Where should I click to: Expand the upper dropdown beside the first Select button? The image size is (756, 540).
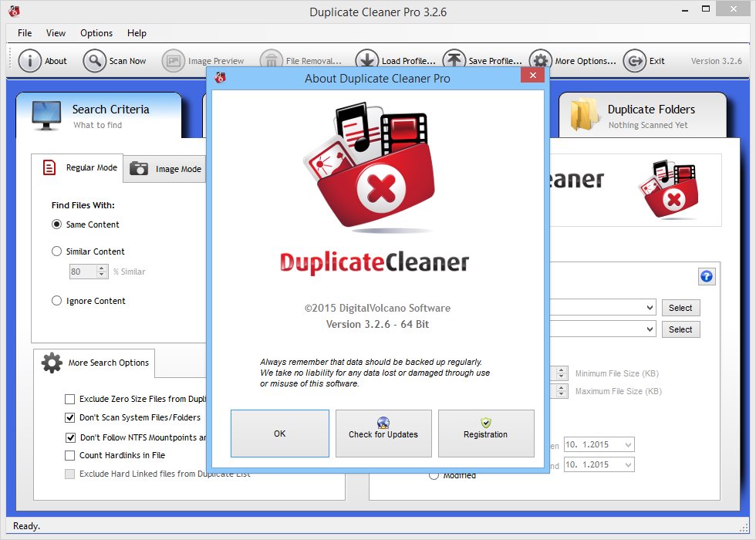point(650,308)
